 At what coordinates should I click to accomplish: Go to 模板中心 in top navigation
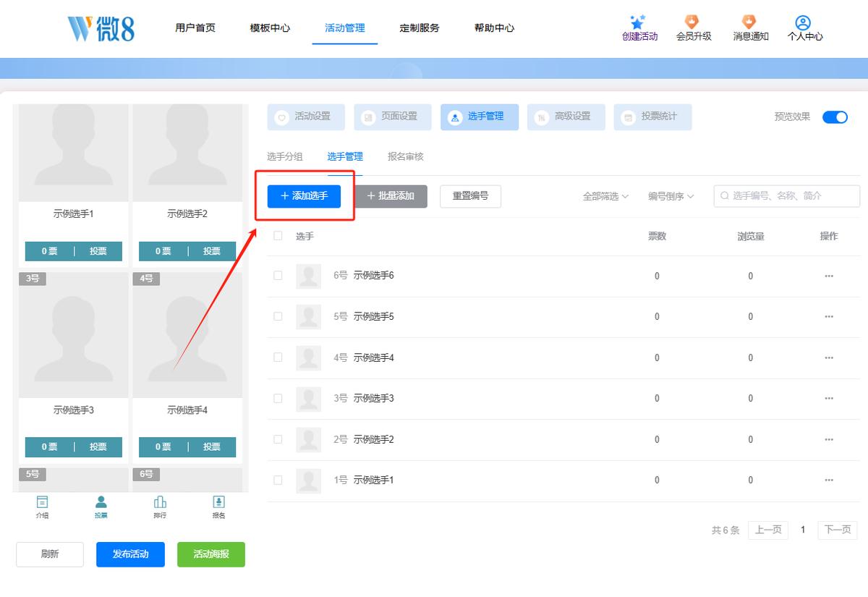tap(270, 28)
